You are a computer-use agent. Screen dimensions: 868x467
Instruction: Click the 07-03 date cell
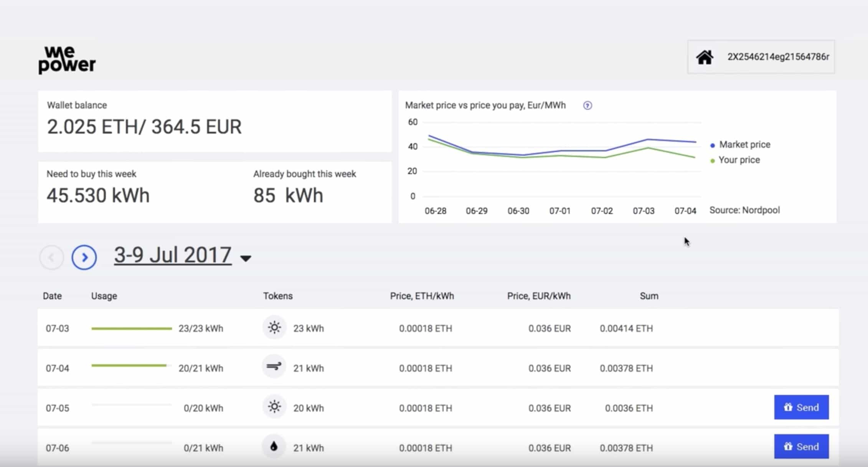[x=58, y=329]
